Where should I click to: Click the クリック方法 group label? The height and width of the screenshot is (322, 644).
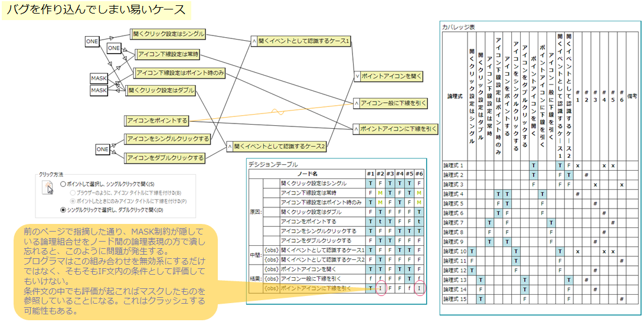(x=50, y=175)
